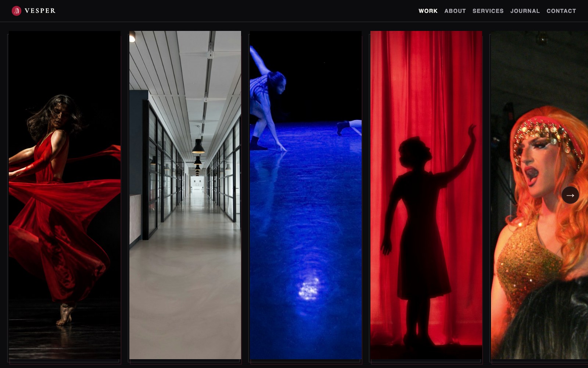
Task: Click the VESPER brand name text
Action: coord(40,11)
